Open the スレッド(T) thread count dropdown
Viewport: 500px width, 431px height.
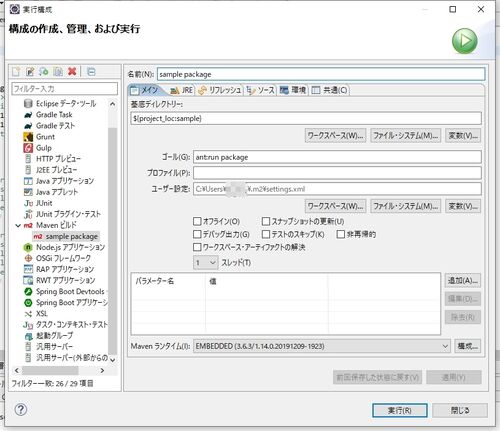coord(206,263)
